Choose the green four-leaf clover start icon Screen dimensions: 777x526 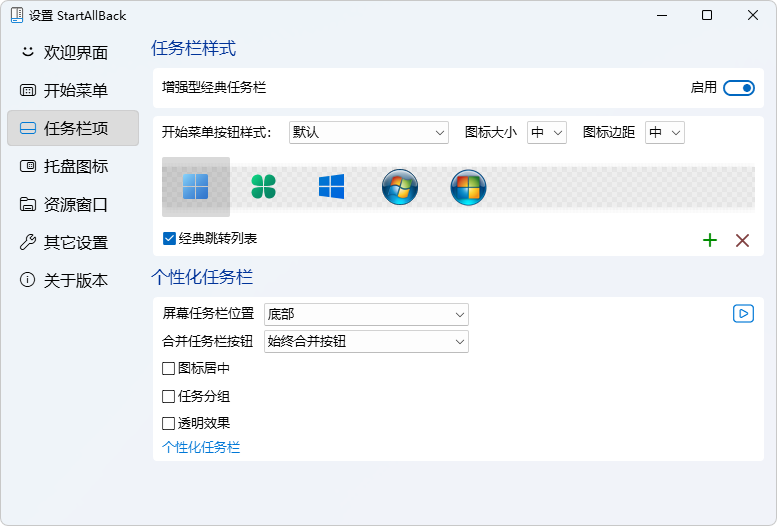tap(264, 187)
